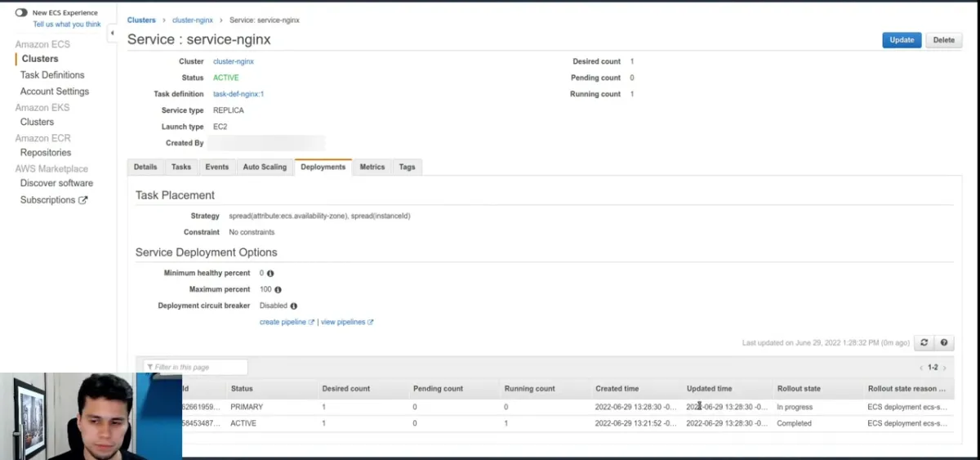Go to next page arrow in pagination
980x460 pixels.
click(945, 368)
